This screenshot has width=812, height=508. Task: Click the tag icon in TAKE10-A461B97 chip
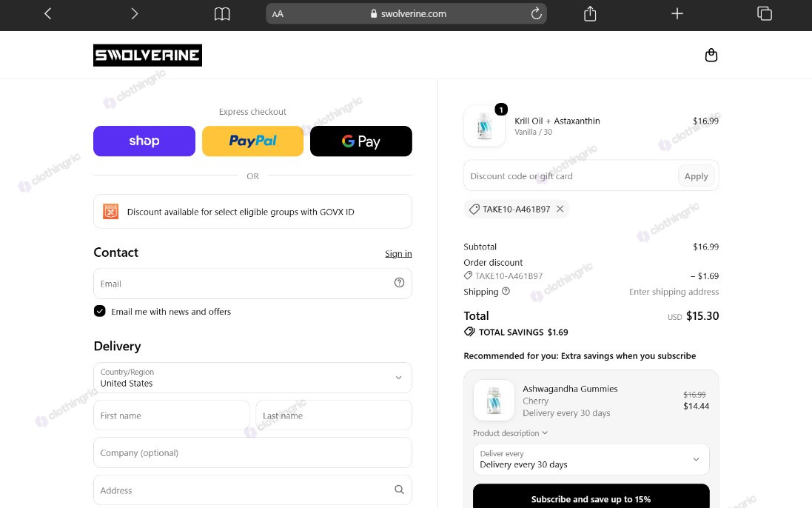[x=474, y=210]
